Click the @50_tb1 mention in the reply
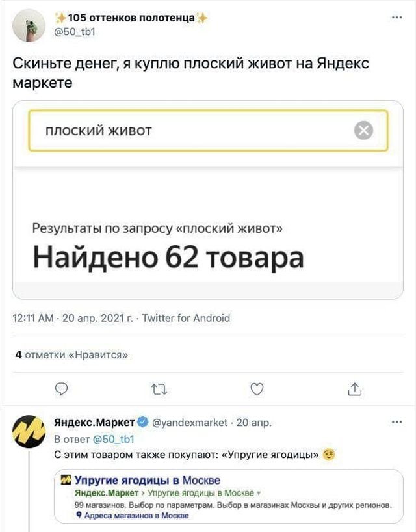This screenshot has height=532, width=416. coord(114,438)
